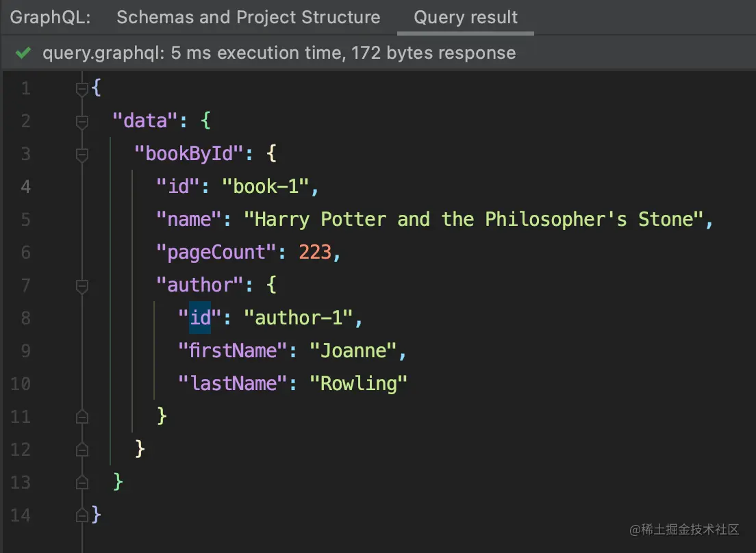Click the "data" key
756x553 pixels.
tap(145, 120)
